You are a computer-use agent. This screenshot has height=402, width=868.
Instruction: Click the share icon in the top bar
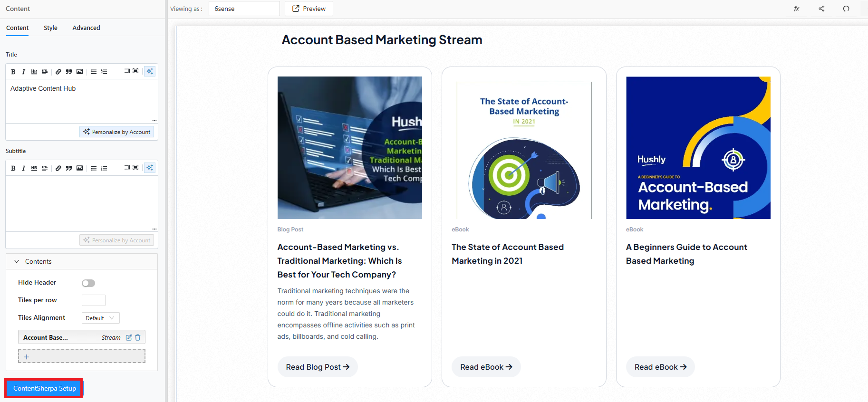(x=821, y=9)
